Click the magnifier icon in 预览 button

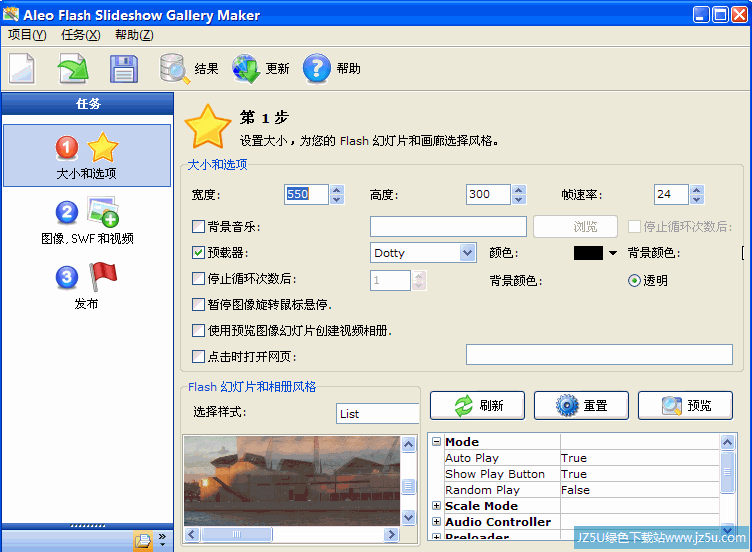tap(671, 406)
